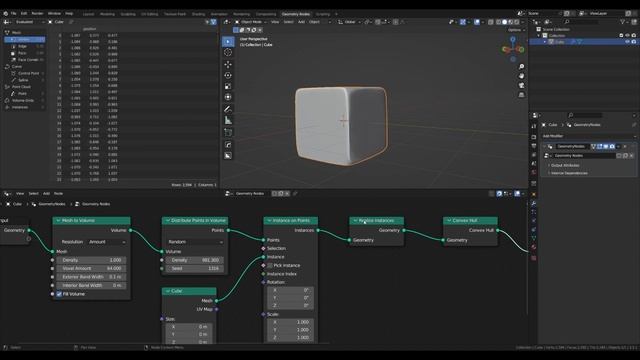Open the outliner filter funnel icon
This screenshot has width=640, height=360.
(622, 22)
